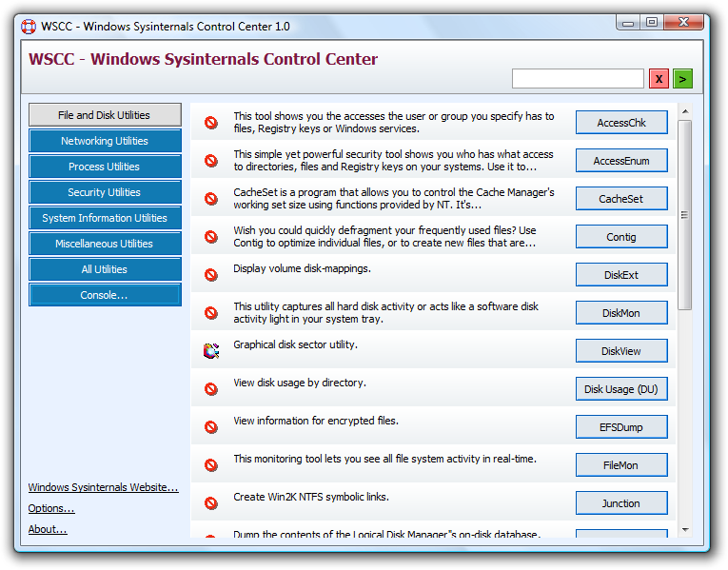Click the red icon in the Contig row
The height and width of the screenshot is (570, 728).
(x=211, y=237)
